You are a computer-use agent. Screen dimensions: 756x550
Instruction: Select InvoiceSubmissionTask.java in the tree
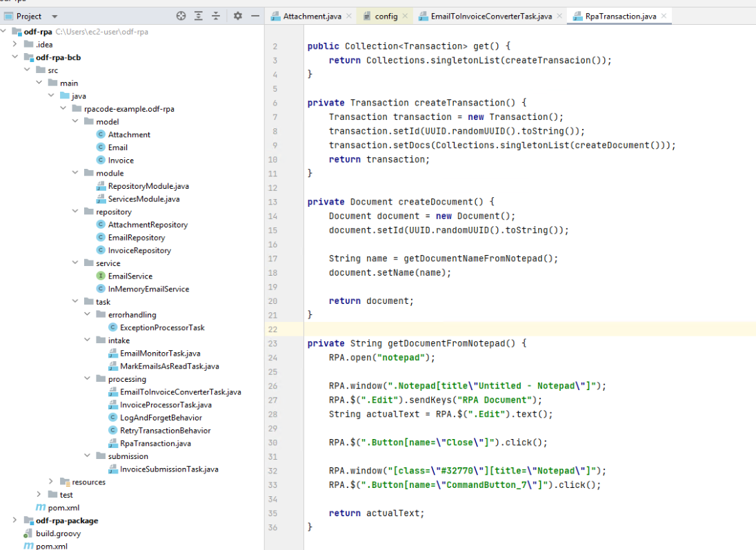click(x=169, y=469)
